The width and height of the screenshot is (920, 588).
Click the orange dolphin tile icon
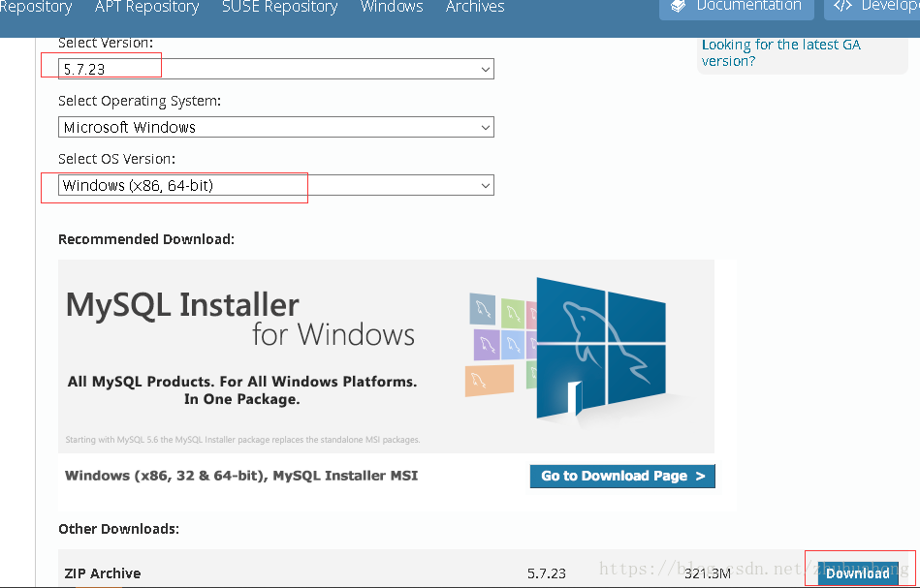(x=490, y=380)
